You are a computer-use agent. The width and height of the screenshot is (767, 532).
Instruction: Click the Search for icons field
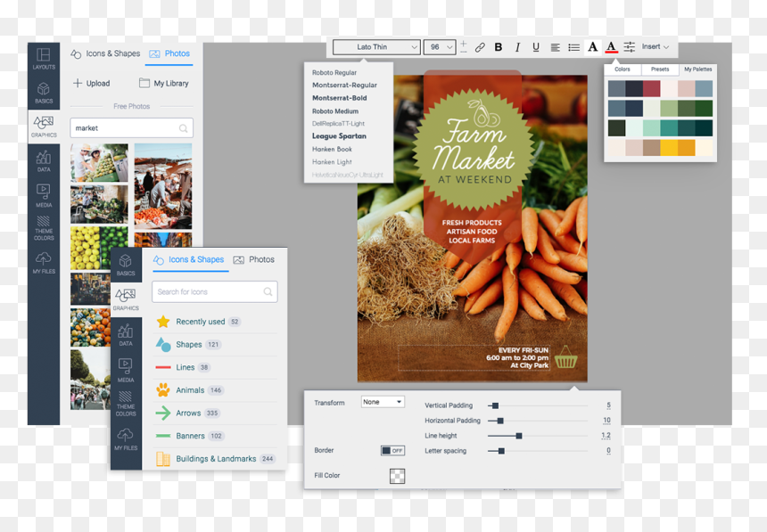click(x=215, y=292)
